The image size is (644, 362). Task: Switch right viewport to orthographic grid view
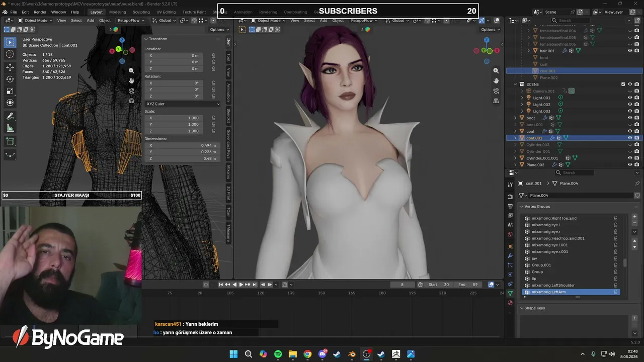(496, 101)
